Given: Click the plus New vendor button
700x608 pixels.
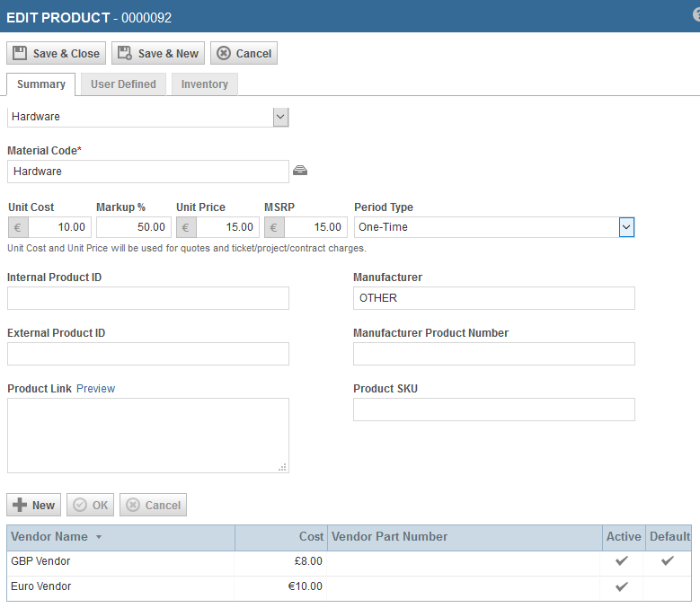Looking at the screenshot, I should click(34, 505).
